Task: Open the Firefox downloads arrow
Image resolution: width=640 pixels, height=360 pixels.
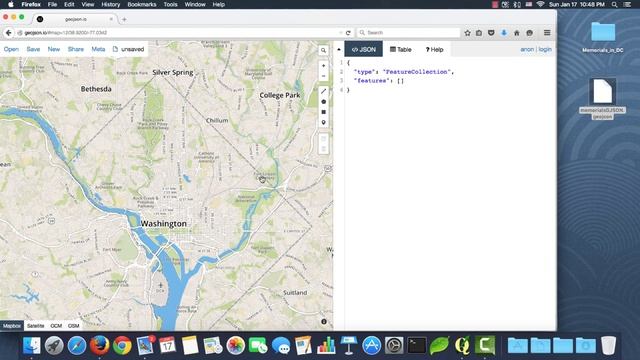Action: 504,33
